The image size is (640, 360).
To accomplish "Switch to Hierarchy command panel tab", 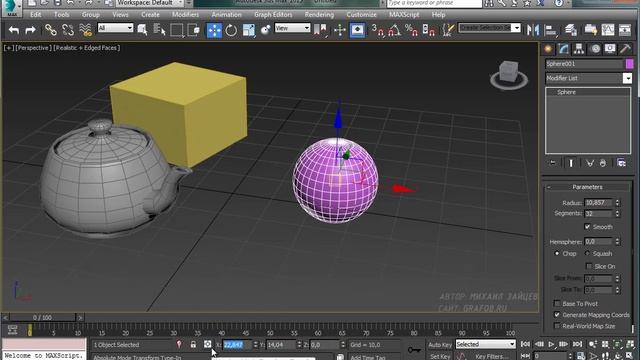I will click(579, 49).
